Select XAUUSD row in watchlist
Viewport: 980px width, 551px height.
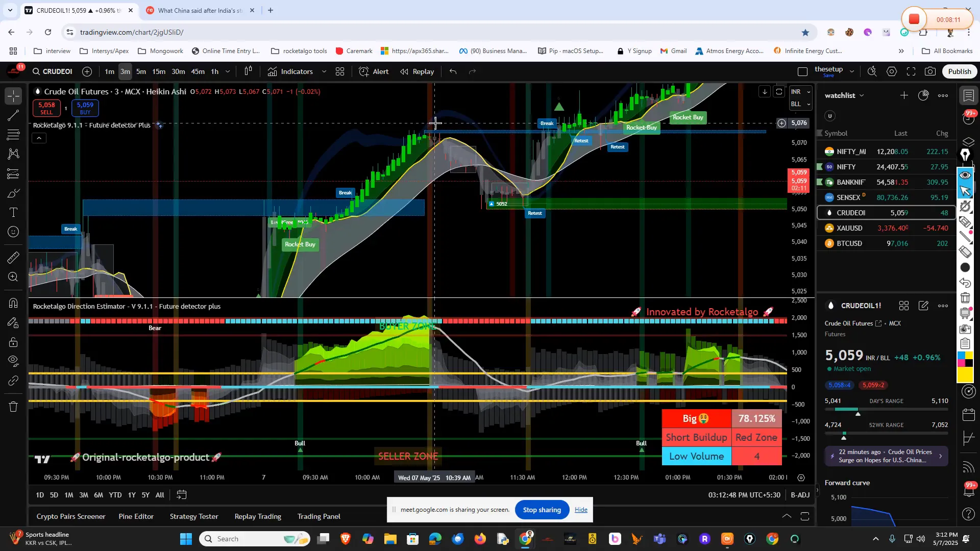[886, 228]
